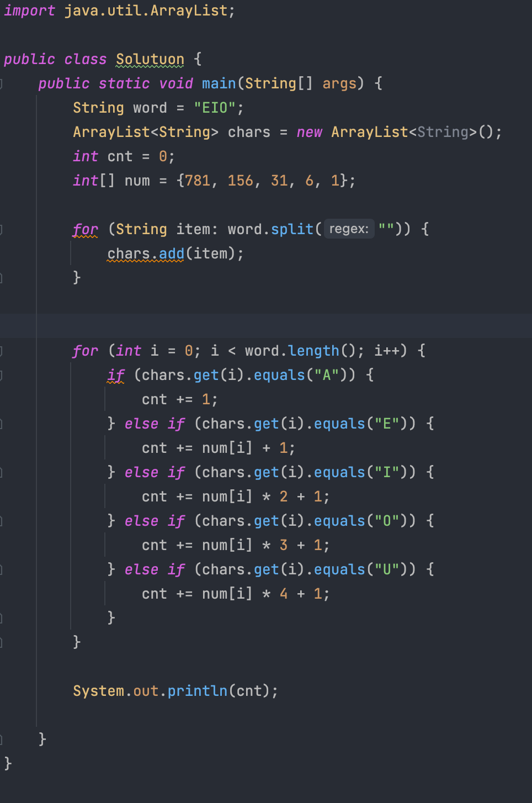Click the main method name

coord(219,83)
